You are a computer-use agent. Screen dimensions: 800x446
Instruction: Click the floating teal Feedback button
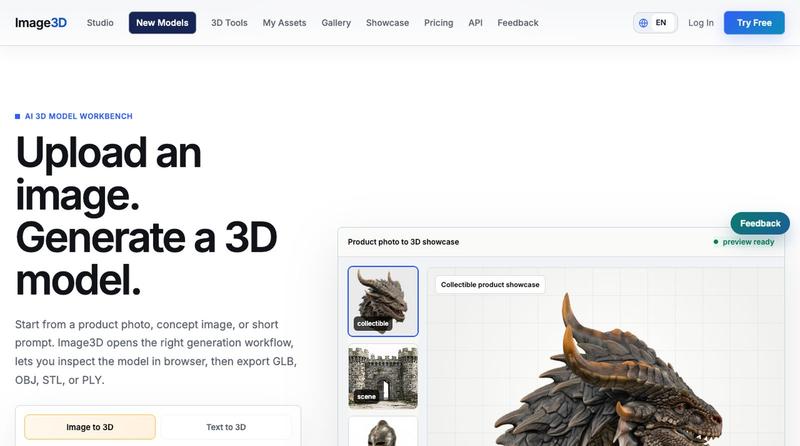click(x=760, y=224)
